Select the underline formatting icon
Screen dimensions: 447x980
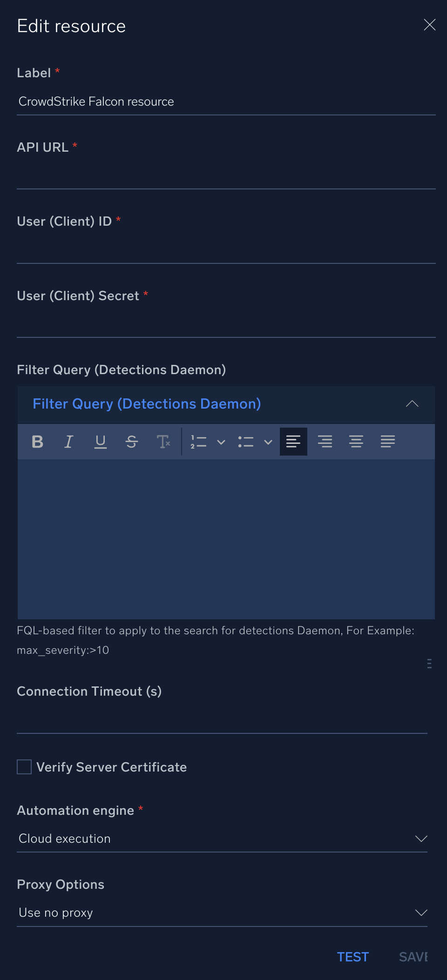[x=101, y=442]
